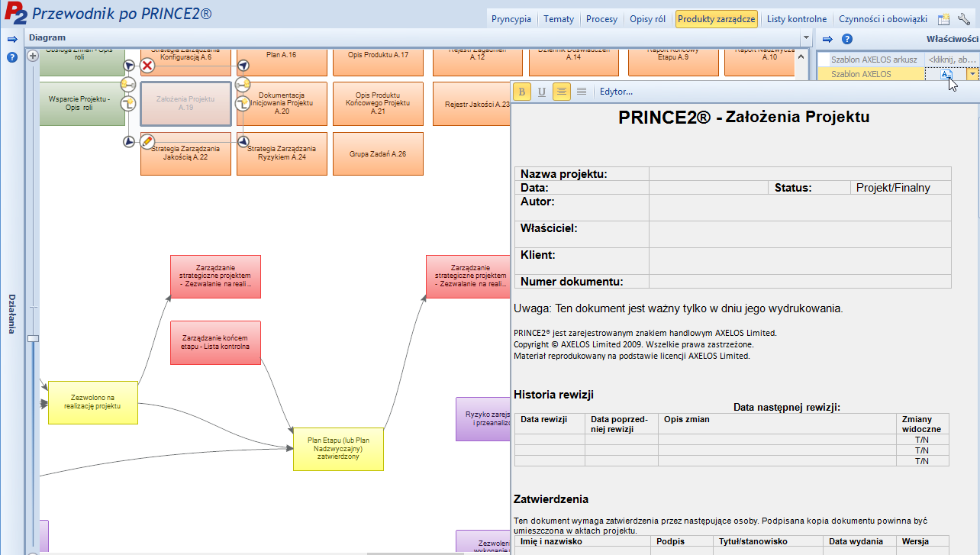
Task: Select Dokumentacja Inicjowania Projektu A.20 box
Action: pyautogui.click(x=282, y=104)
